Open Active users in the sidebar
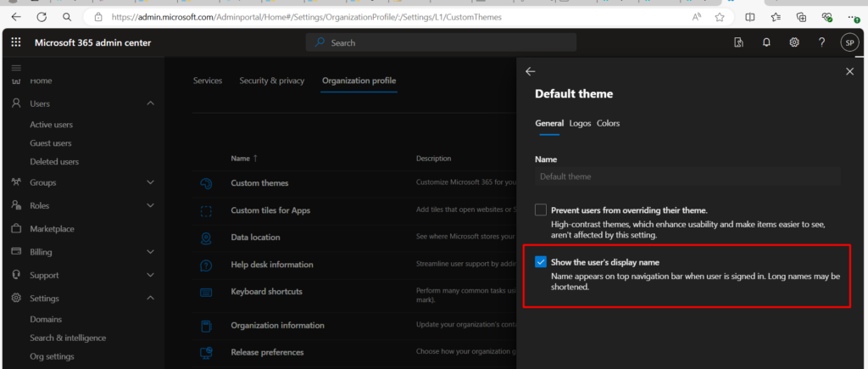Viewport: 868px width, 369px height. coord(51,125)
